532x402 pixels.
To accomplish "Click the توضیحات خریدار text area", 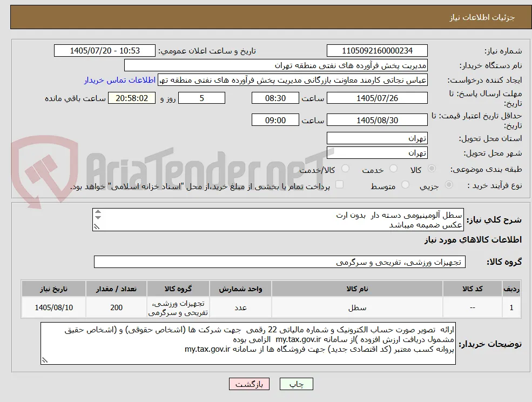I will [248, 343].
